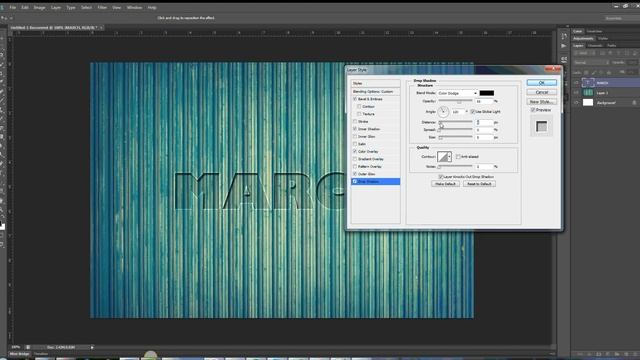The height and width of the screenshot is (360, 640).
Task: Select the Rectangular Marquee tool
Action: coord(2,47)
